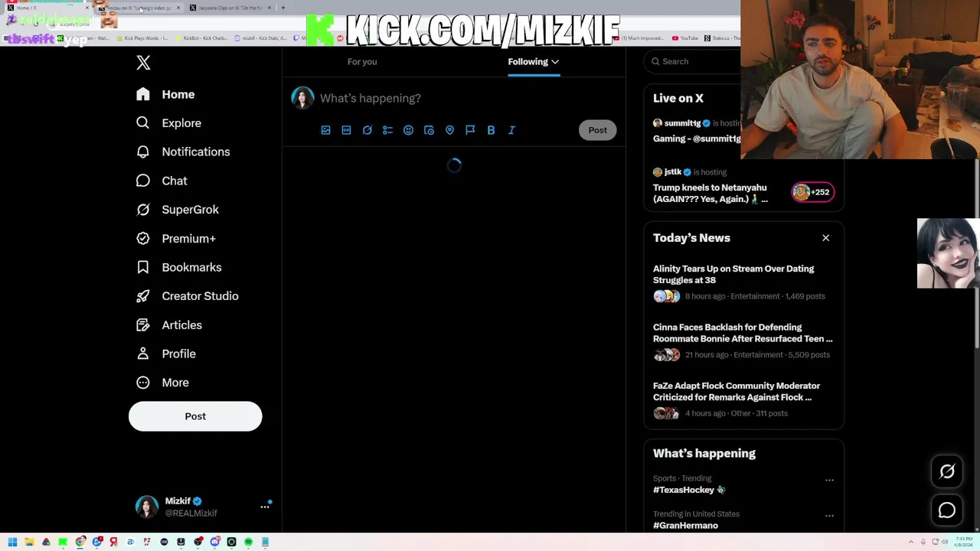Click the Mizkif account avatar in the sidebar
Viewport: 980px width, 551px height.
point(147,507)
